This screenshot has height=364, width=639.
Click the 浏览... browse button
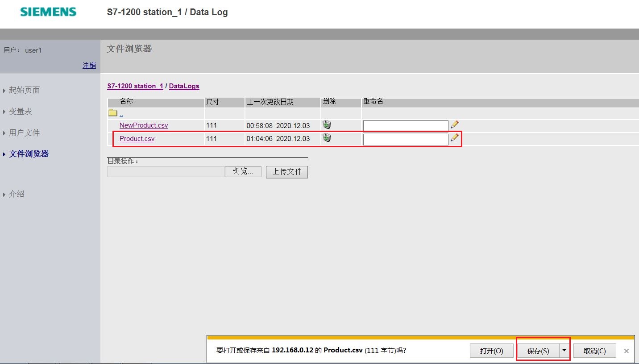[243, 171]
